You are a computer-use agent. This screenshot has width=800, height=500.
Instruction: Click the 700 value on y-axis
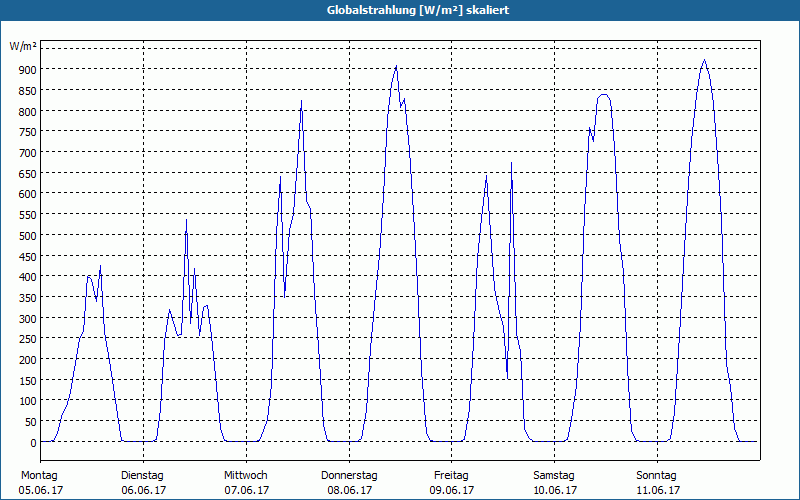coord(28,153)
